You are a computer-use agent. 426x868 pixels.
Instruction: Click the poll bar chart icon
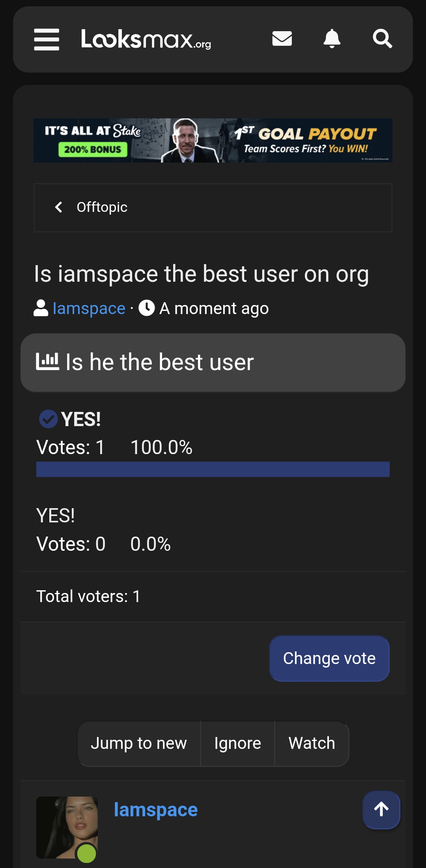[x=47, y=361]
